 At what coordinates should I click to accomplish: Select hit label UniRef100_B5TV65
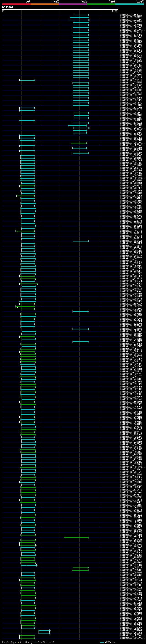point(131,600)
